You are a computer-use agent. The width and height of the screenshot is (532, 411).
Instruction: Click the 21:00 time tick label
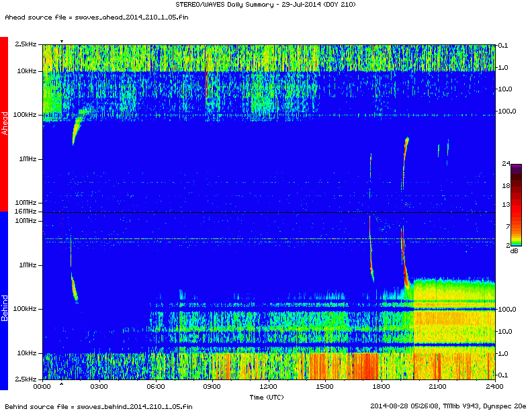[438, 387]
